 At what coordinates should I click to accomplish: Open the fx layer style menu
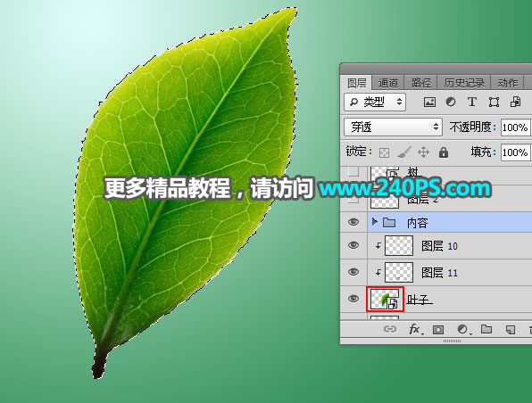pyautogui.click(x=416, y=329)
